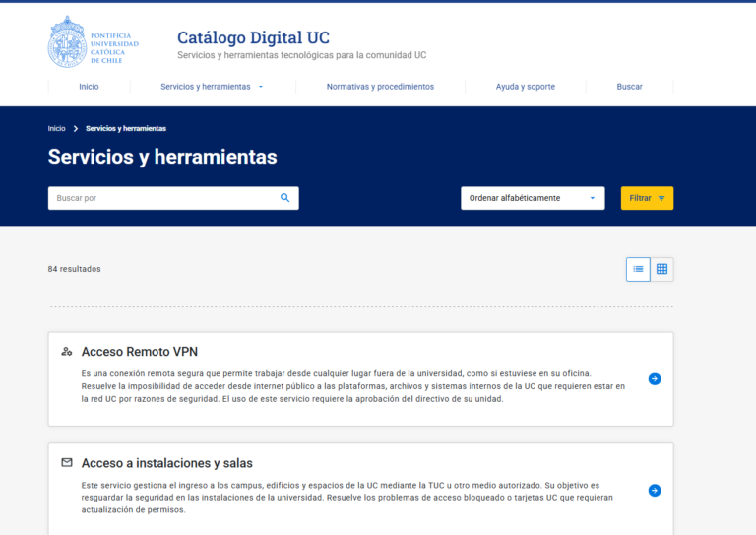
Task: Open Normativas y procedimientos menu
Action: coord(380,87)
